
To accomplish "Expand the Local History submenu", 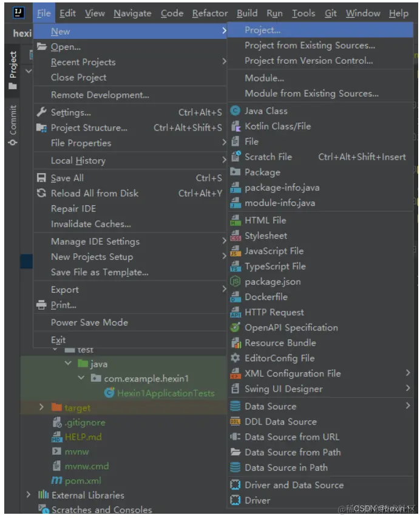I will (x=224, y=160).
